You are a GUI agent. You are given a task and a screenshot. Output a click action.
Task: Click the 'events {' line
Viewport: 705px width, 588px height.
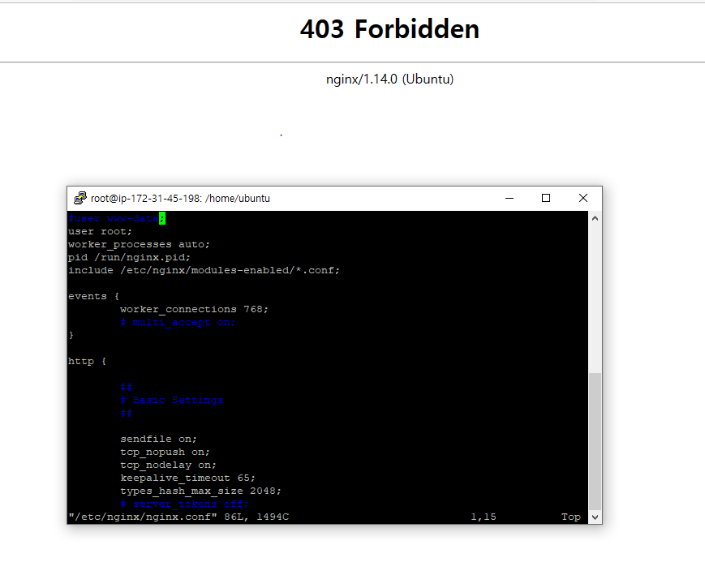point(93,296)
